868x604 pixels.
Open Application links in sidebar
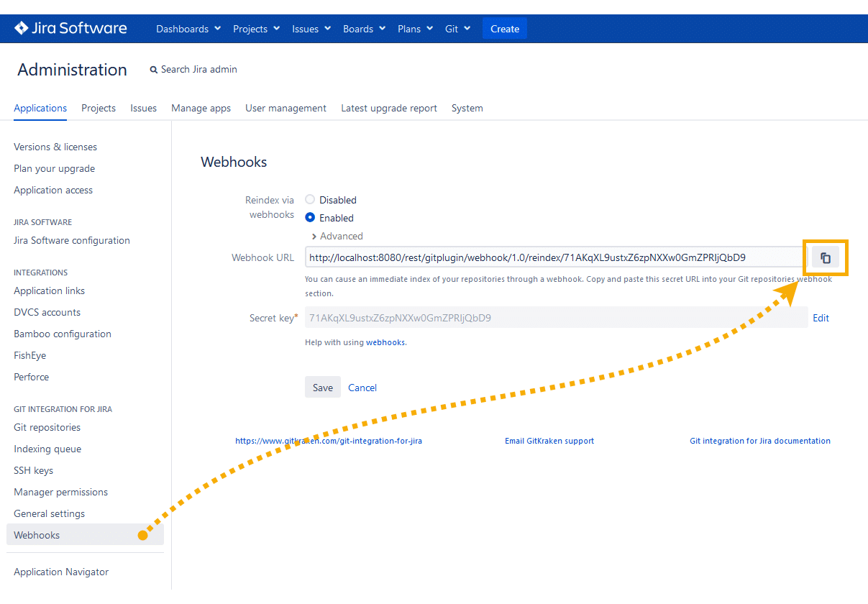click(x=49, y=290)
